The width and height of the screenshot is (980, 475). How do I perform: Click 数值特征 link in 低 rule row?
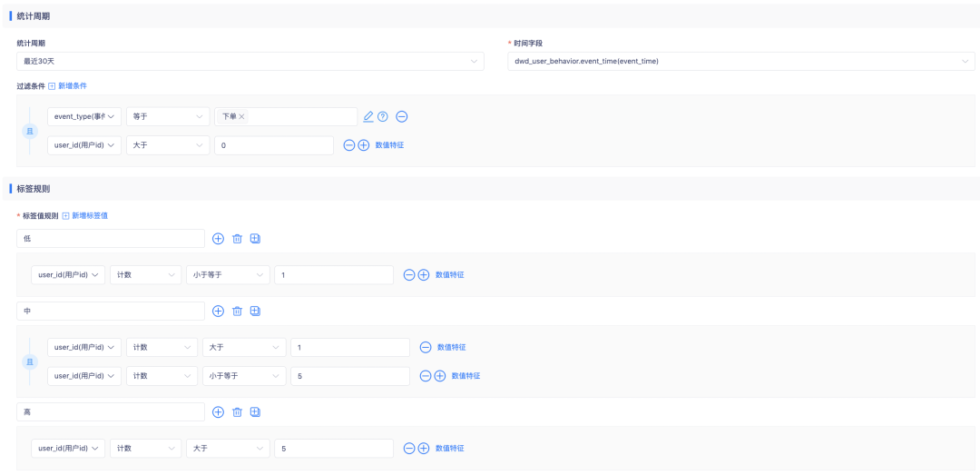tap(450, 274)
